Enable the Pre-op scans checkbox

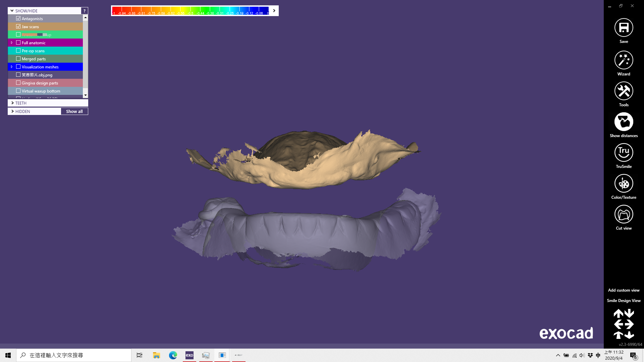[18, 51]
